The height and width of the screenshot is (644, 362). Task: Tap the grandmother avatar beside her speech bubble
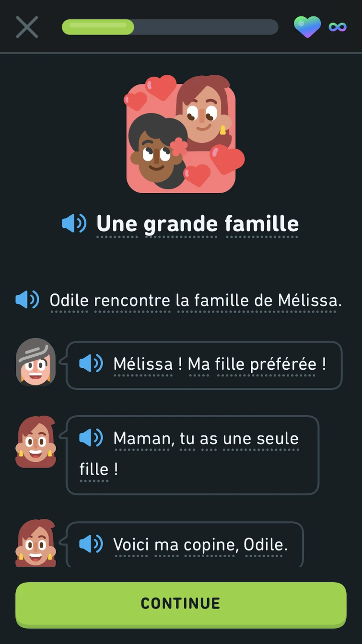click(36, 362)
